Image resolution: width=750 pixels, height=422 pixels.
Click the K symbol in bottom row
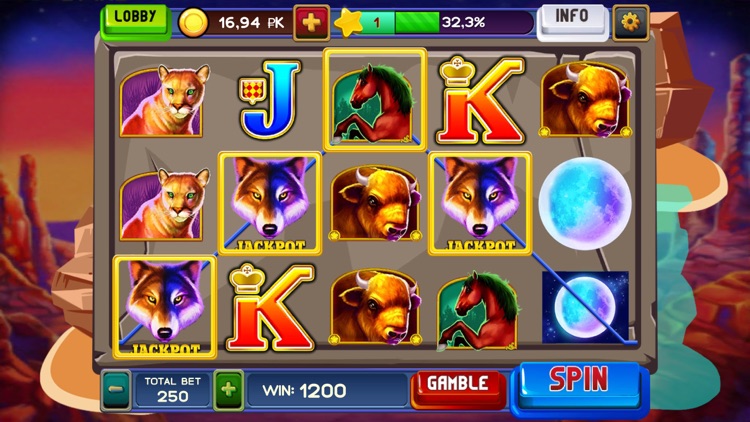pos(270,307)
